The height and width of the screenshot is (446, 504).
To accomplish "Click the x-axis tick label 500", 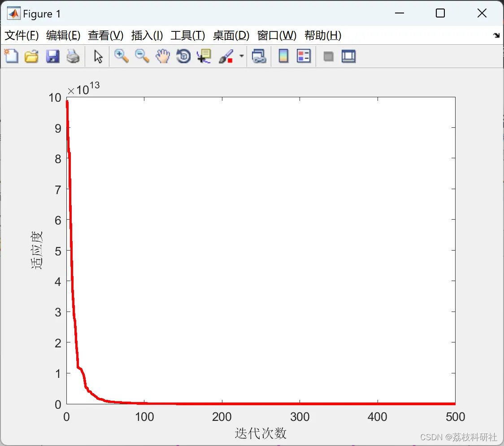I will point(456,417).
